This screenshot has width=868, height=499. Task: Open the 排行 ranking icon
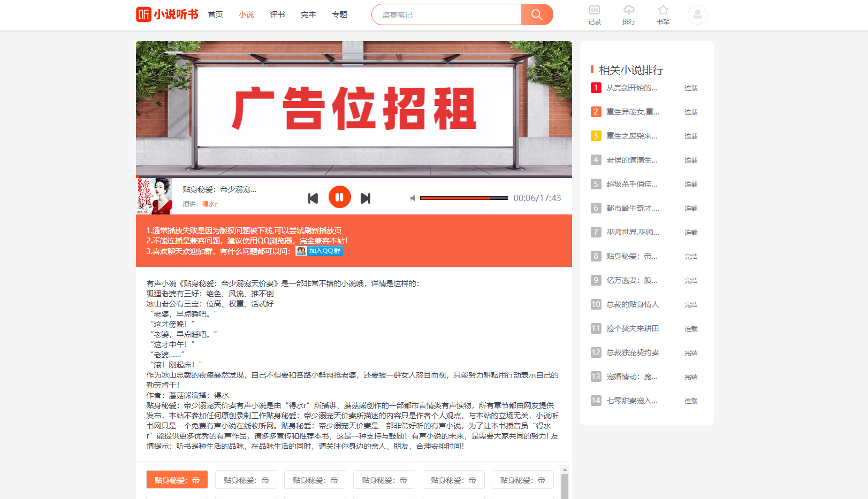click(x=629, y=15)
